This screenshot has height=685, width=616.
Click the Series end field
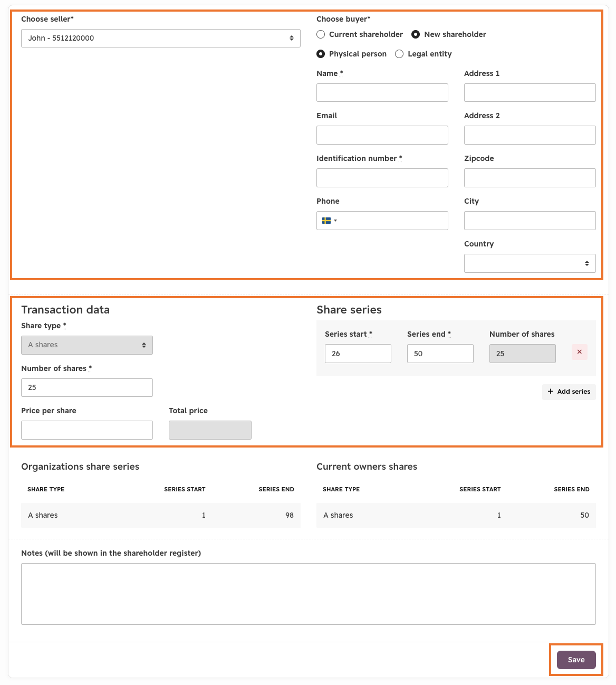pyautogui.click(x=440, y=354)
